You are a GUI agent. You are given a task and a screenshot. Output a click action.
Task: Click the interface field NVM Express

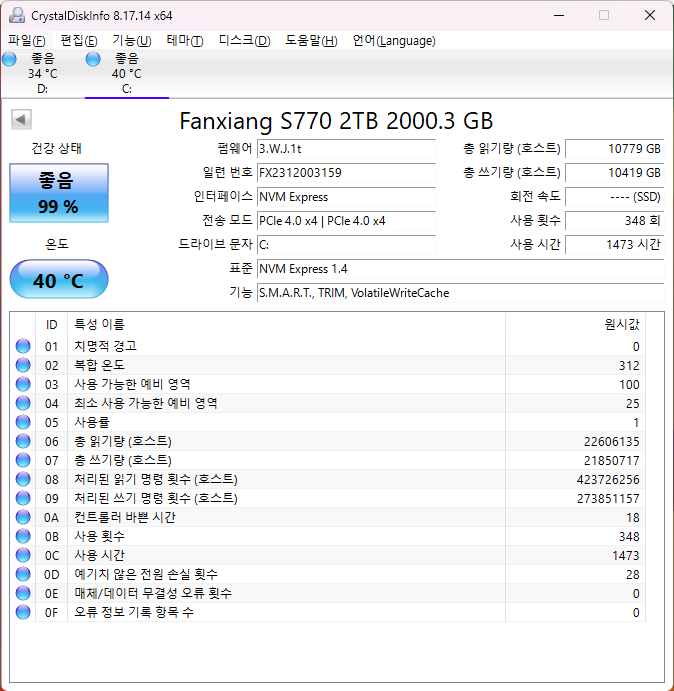[x=346, y=197]
